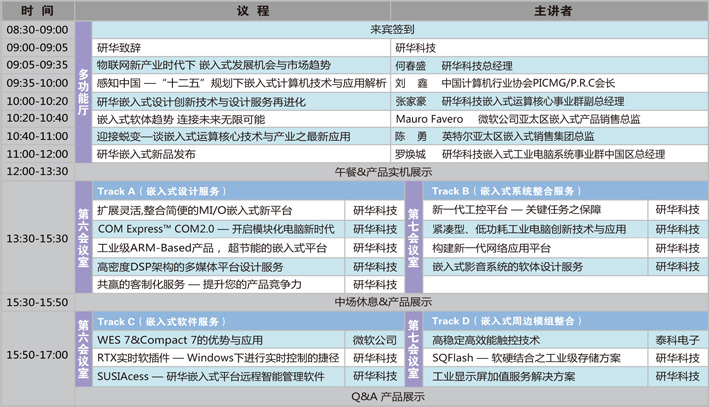This screenshot has height=407, width=710.
Task: Click Track D 嵌入式周边模组整合 header
Action: coord(566,321)
